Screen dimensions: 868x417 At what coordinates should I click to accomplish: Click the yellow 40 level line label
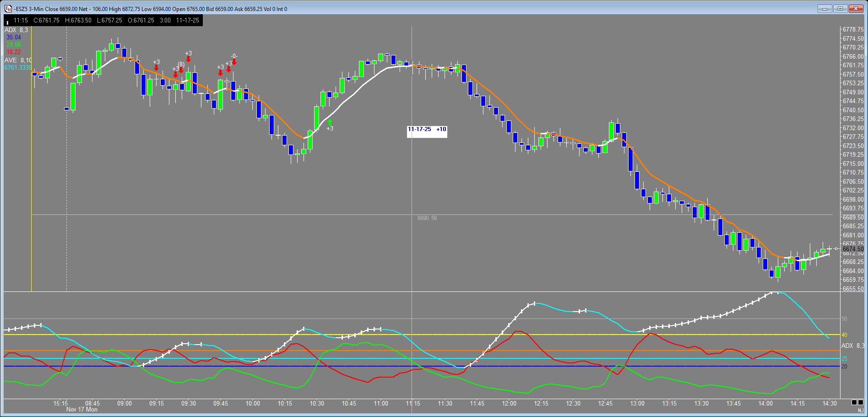tap(844, 335)
